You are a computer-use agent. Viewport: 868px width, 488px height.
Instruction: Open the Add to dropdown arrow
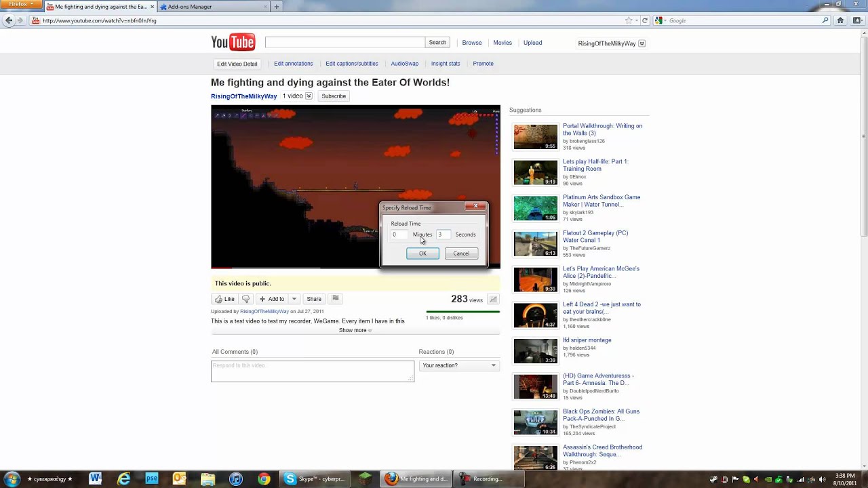pyautogui.click(x=294, y=299)
